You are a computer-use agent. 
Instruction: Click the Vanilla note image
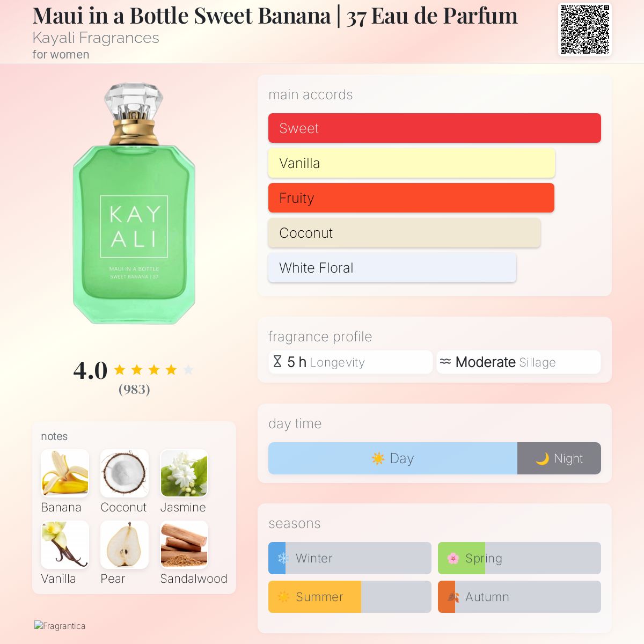pos(65,544)
